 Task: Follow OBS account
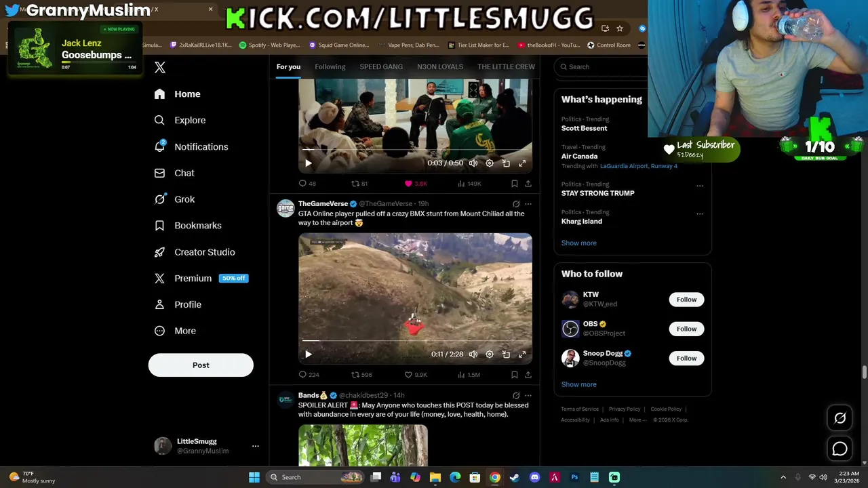(x=686, y=329)
